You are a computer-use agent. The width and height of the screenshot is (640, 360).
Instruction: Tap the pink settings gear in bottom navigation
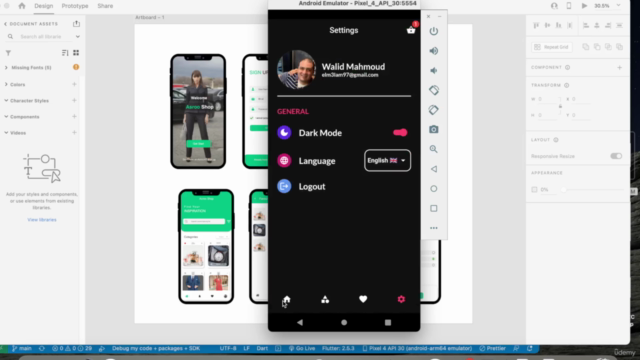click(x=401, y=299)
